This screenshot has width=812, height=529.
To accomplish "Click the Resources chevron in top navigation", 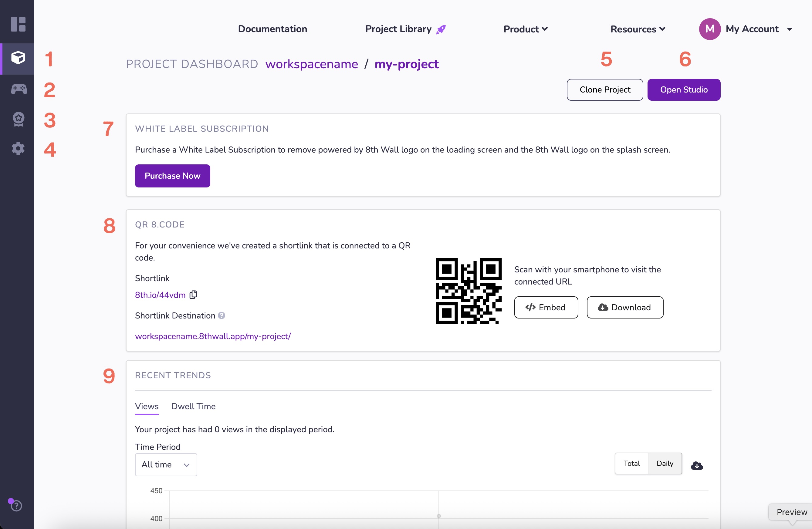I will click(662, 29).
